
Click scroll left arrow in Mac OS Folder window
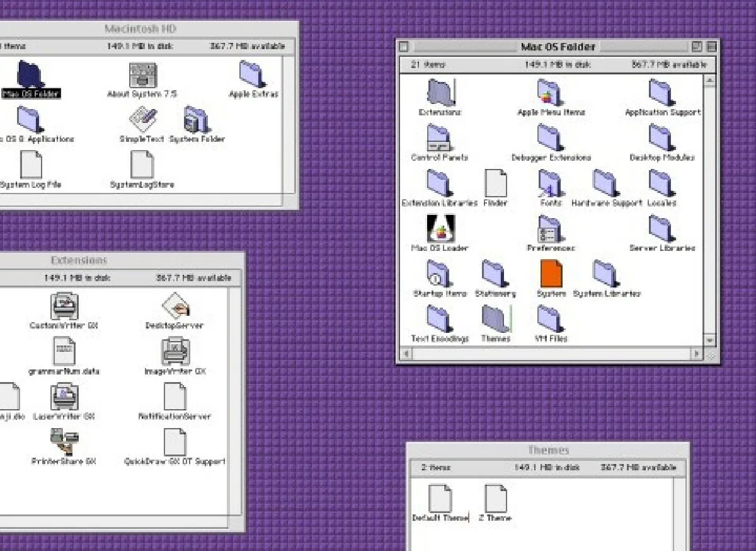point(406,354)
